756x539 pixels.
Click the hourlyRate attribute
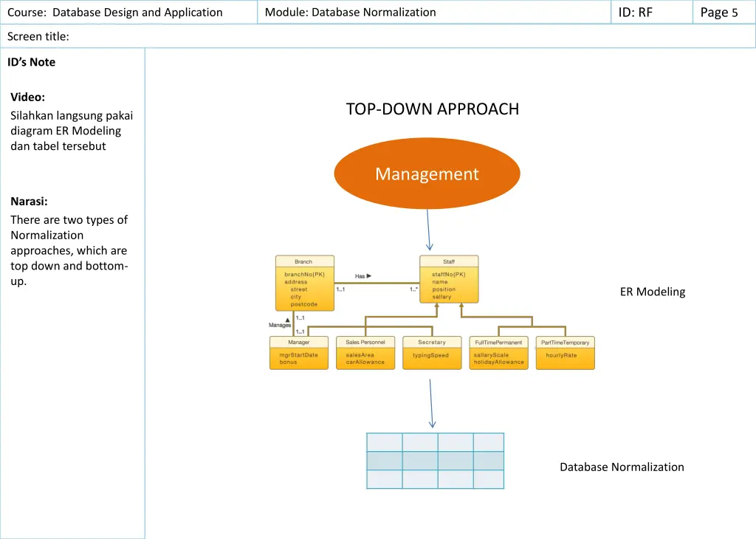click(x=561, y=355)
